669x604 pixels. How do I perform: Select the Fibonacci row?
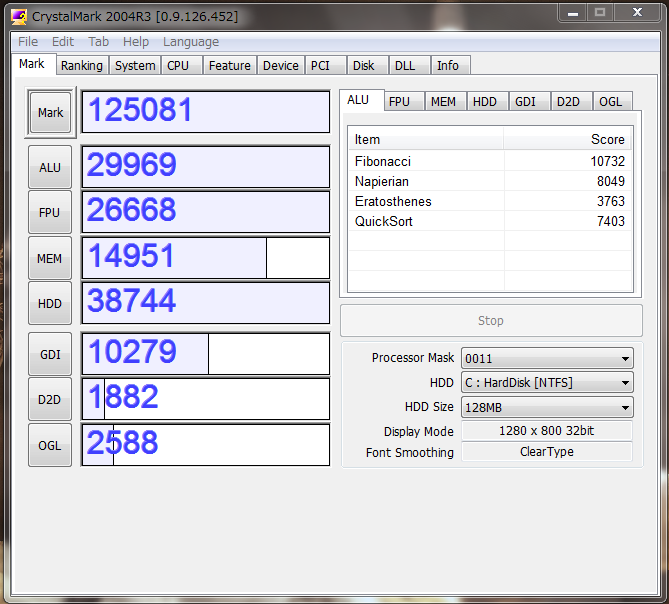(x=490, y=161)
